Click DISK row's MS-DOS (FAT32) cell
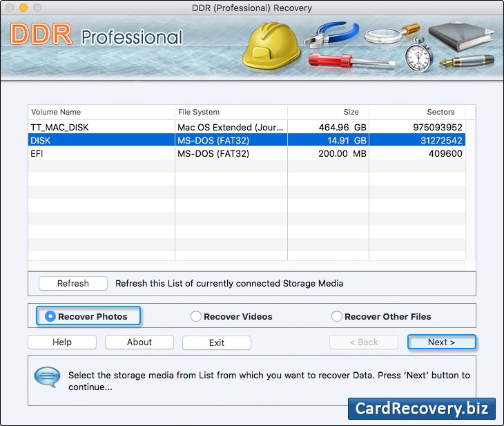 tap(231, 140)
